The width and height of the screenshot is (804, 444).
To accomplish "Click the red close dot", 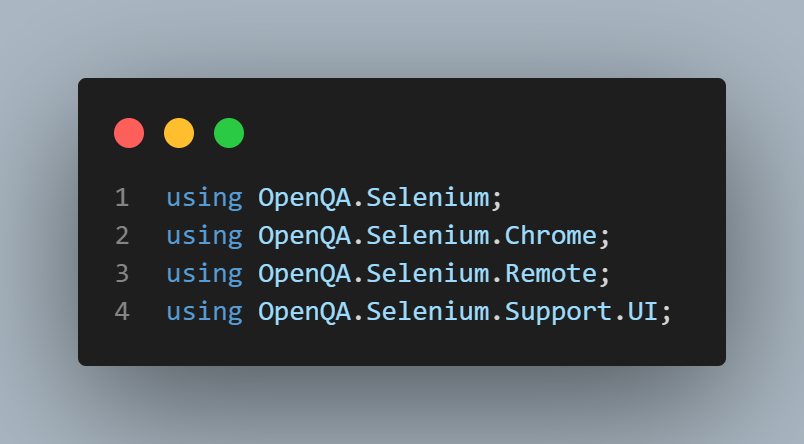I will tap(129, 133).
